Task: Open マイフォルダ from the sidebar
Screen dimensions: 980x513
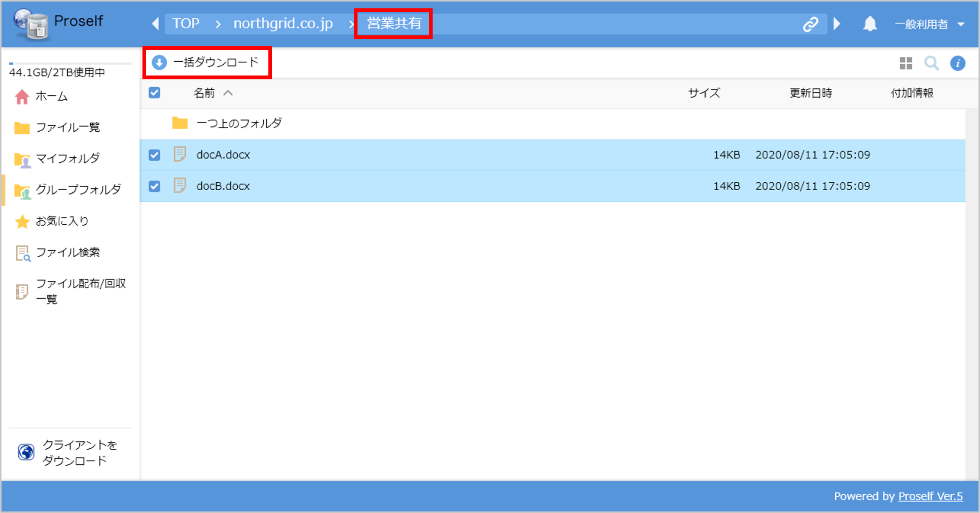Action: [68, 158]
